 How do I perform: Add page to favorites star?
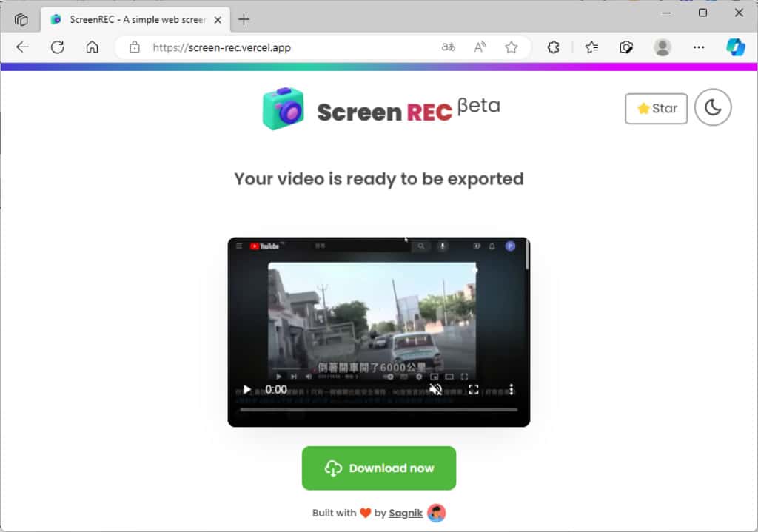(511, 47)
